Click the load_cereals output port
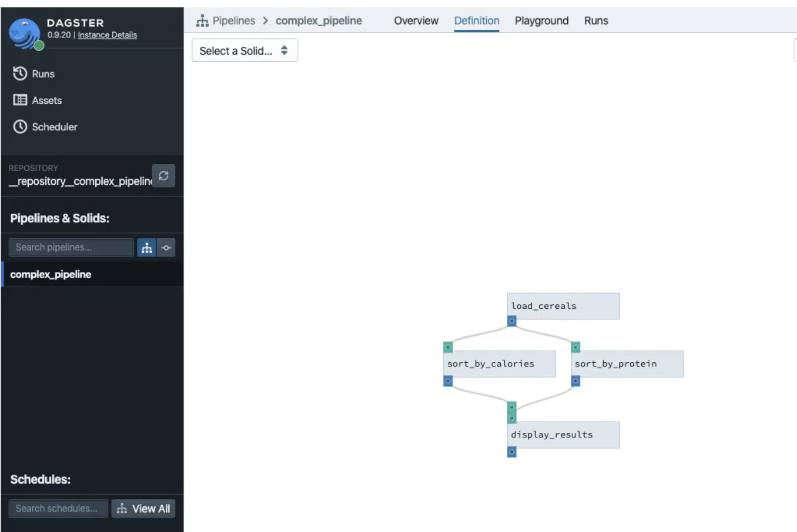797x532 pixels. tap(512, 321)
